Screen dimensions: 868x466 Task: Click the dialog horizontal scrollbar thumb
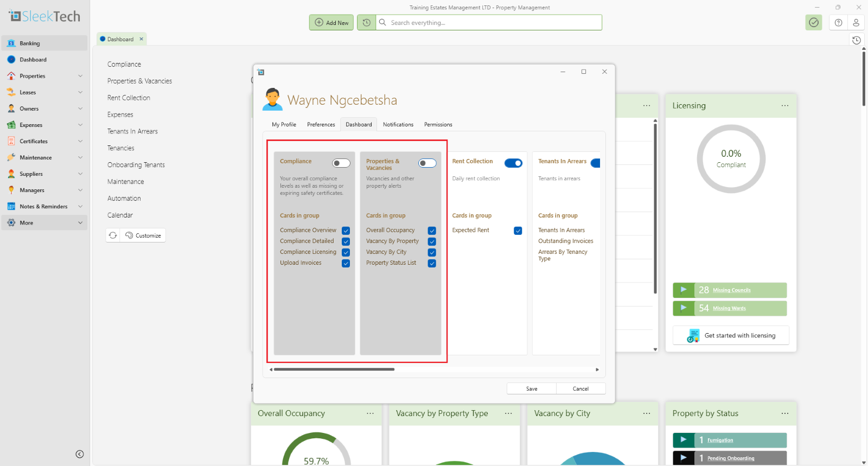point(334,369)
